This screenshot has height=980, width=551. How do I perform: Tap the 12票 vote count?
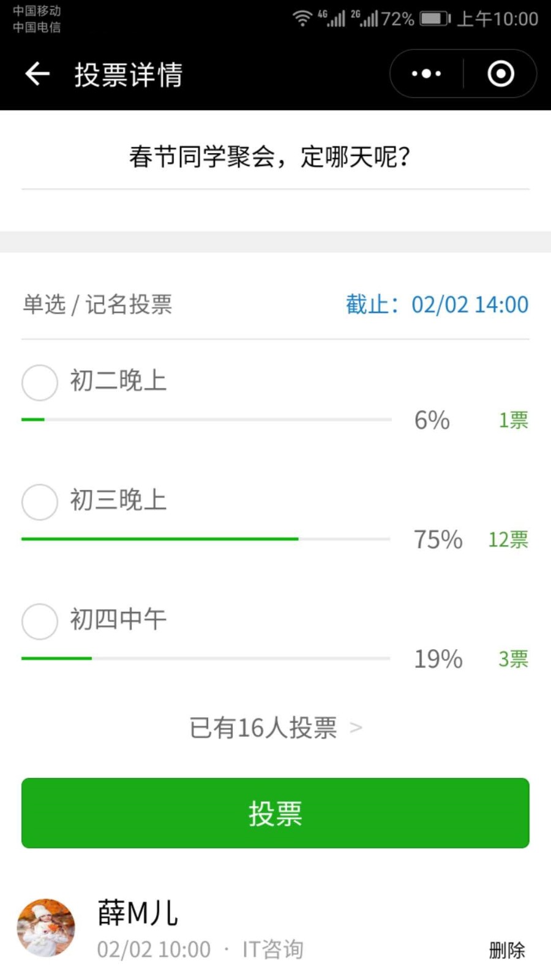508,540
